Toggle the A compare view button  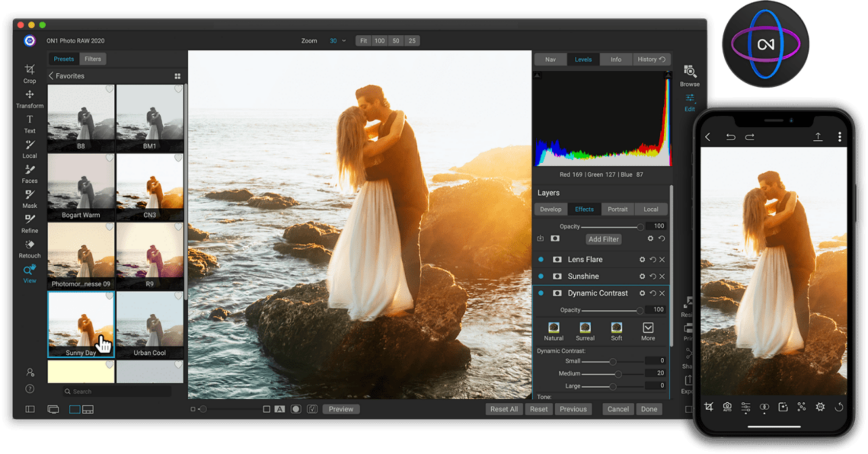[x=280, y=409]
